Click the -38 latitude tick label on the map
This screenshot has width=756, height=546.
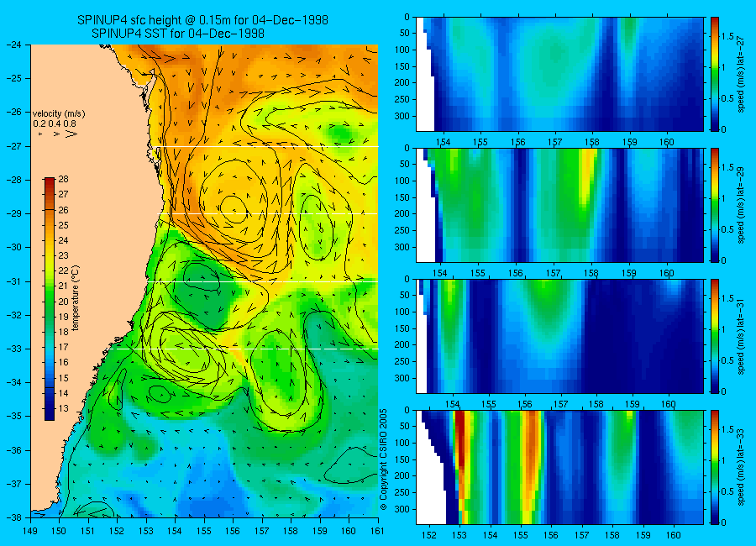pos(14,517)
